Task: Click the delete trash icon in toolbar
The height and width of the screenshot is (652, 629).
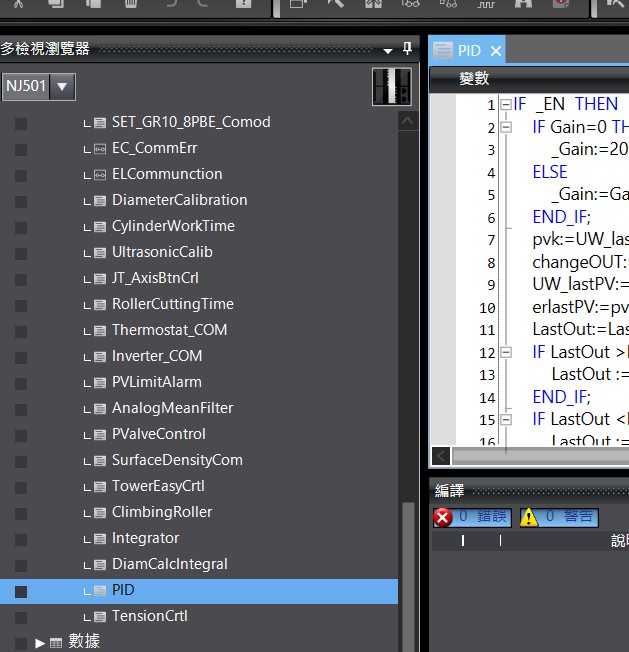Action: [x=131, y=5]
